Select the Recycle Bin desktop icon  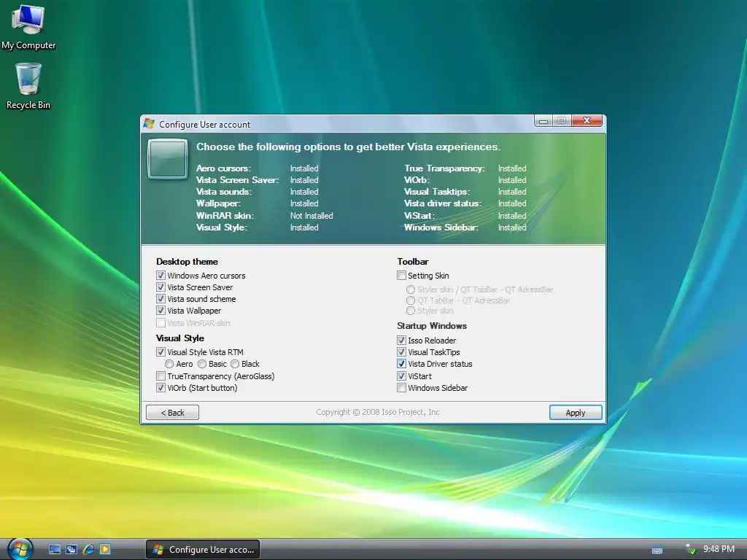[x=28, y=87]
